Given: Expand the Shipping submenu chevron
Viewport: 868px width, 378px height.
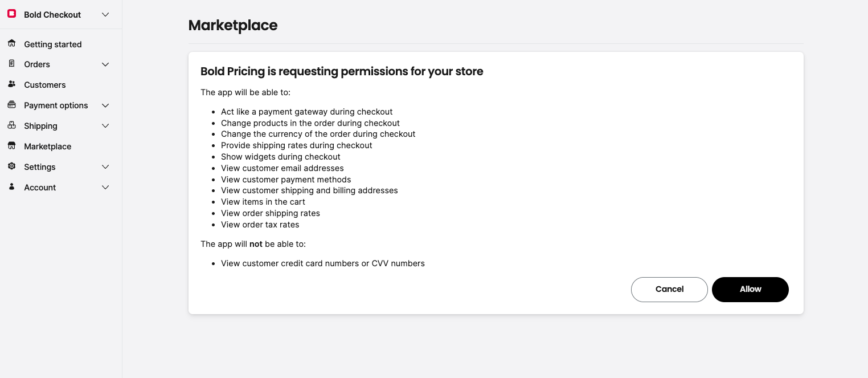Looking at the screenshot, I should click(x=105, y=126).
